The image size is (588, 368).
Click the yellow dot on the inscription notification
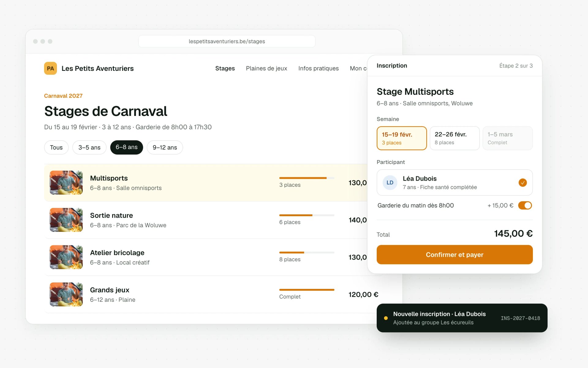click(386, 318)
